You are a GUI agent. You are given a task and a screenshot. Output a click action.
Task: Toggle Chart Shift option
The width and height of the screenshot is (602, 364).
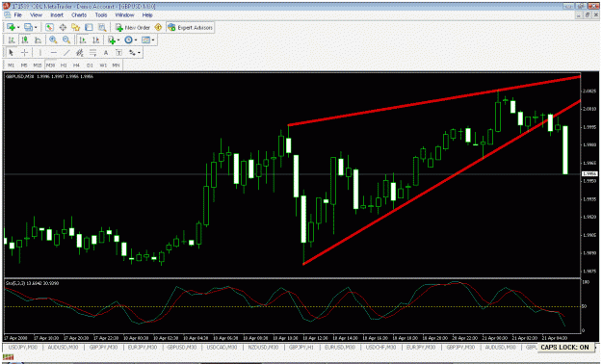[95, 39]
